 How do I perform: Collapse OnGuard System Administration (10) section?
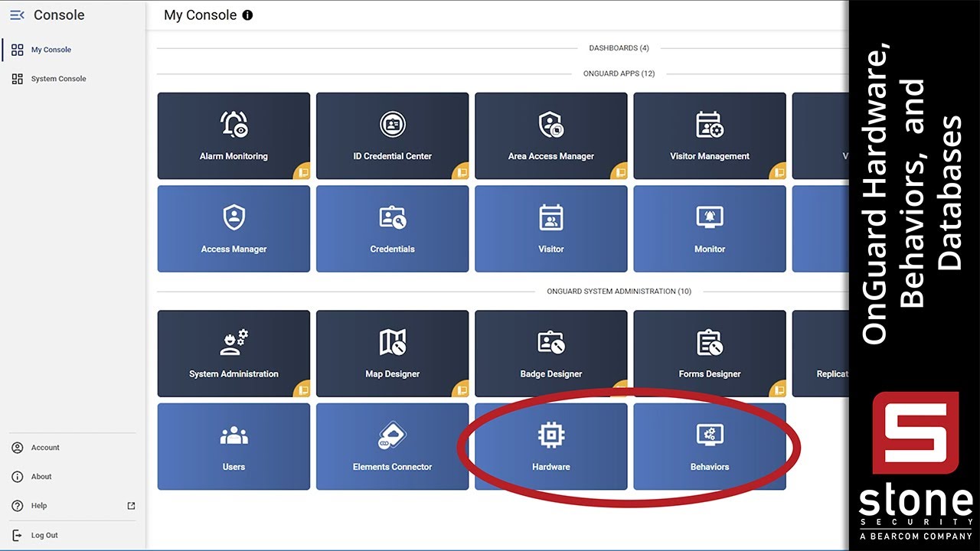pos(619,292)
